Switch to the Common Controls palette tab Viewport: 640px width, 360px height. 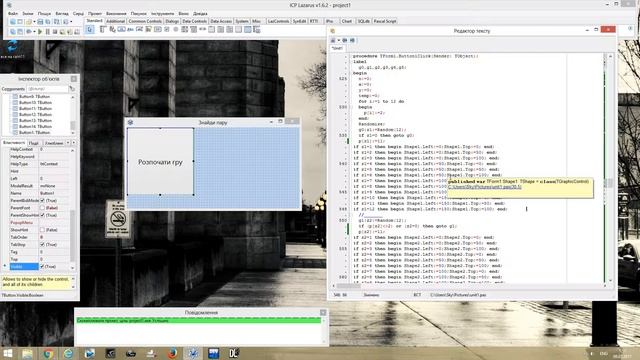point(145,21)
